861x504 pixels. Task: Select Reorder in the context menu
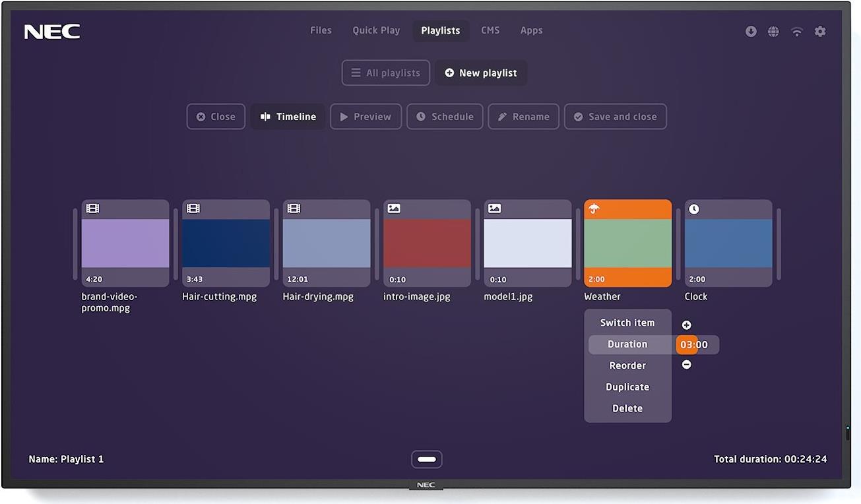(x=627, y=365)
